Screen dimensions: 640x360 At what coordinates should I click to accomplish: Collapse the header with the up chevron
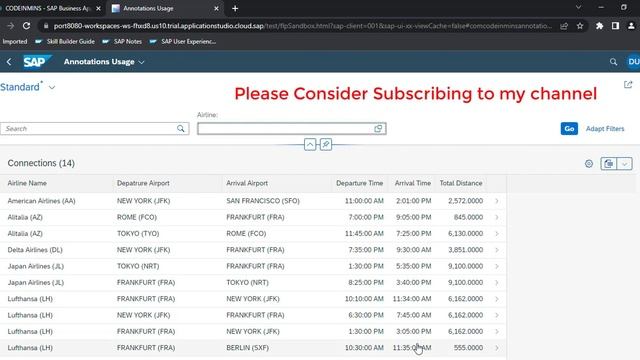[x=310, y=144]
